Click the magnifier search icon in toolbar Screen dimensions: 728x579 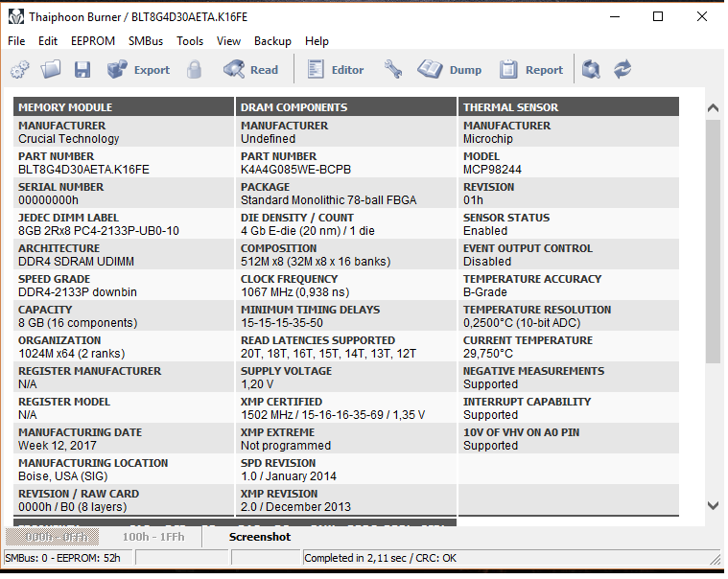591,70
